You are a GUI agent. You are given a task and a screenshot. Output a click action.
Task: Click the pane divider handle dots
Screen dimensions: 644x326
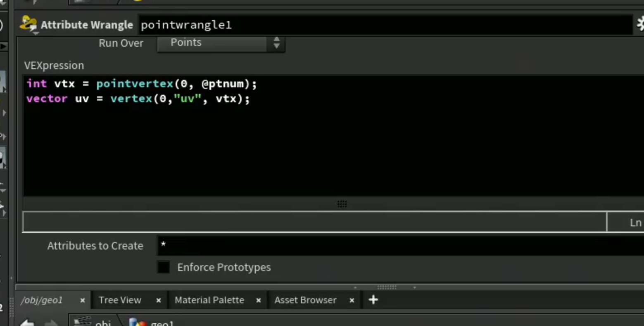click(387, 287)
